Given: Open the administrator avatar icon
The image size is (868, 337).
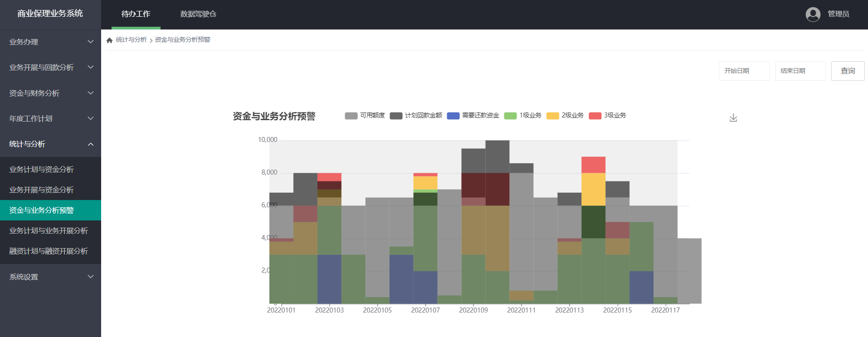Looking at the screenshot, I should point(813,14).
